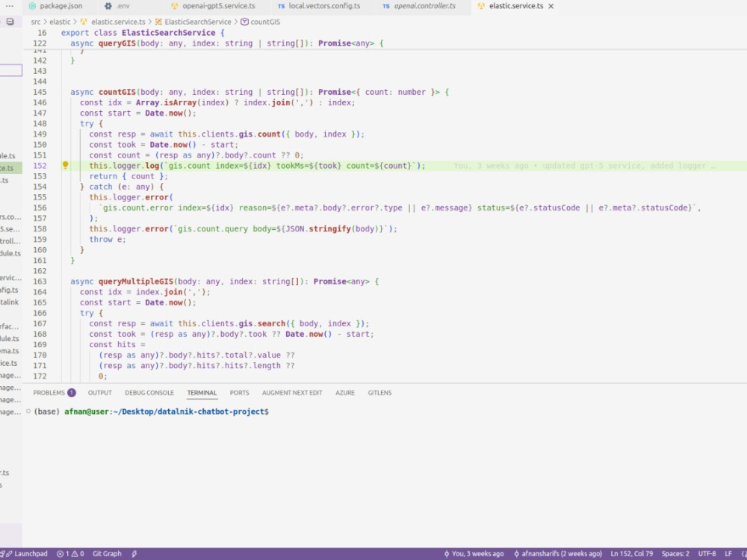Click queryMultipleGIS method name on line 163
Image resolution: width=747 pixels, height=560 pixels.
(136, 281)
